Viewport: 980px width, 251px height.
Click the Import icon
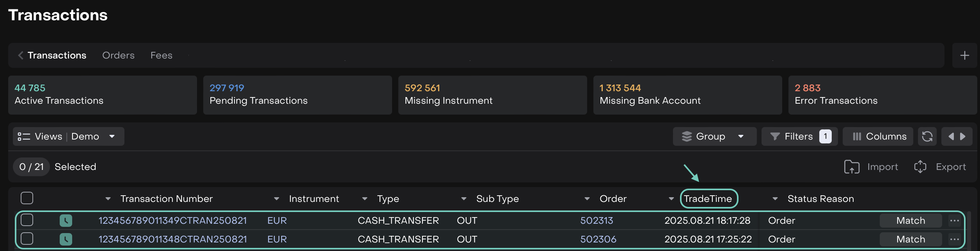pyautogui.click(x=852, y=167)
